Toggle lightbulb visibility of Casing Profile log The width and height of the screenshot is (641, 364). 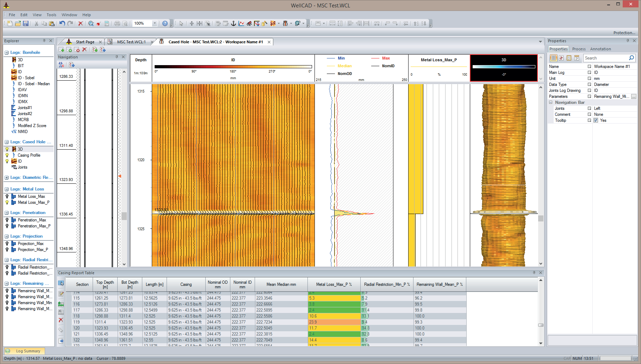(x=7, y=155)
